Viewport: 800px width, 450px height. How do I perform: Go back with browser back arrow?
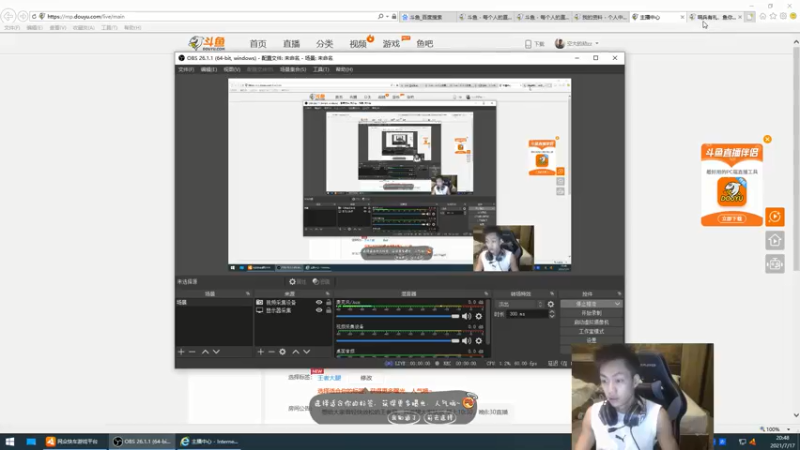pyautogui.click(x=9, y=16)
